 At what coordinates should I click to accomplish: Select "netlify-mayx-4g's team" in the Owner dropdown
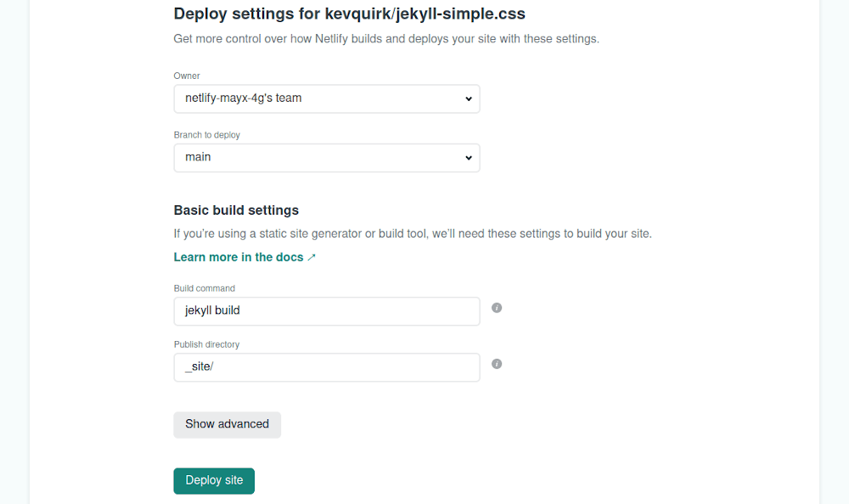click(x=327, y=98)
